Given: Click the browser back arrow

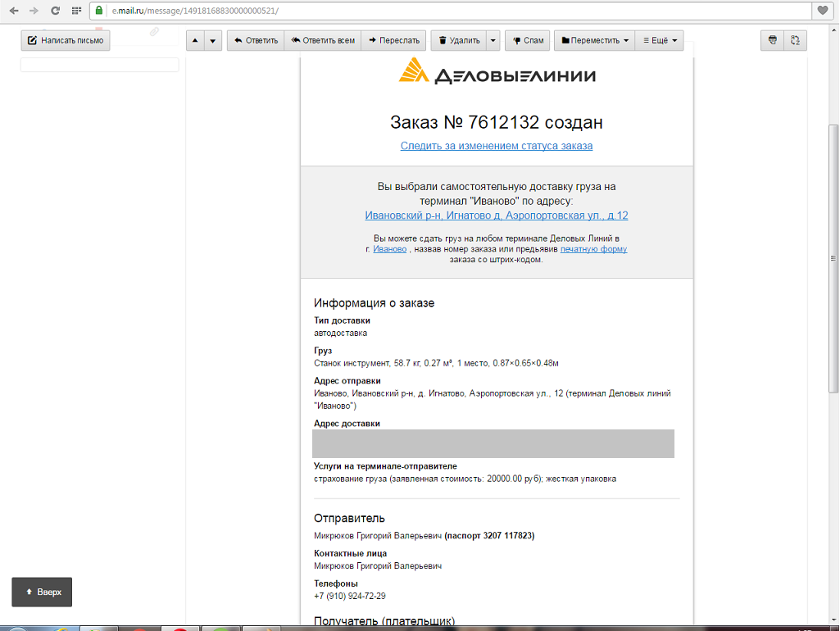Looking at the screenshot, I should (x=14, y=11).
